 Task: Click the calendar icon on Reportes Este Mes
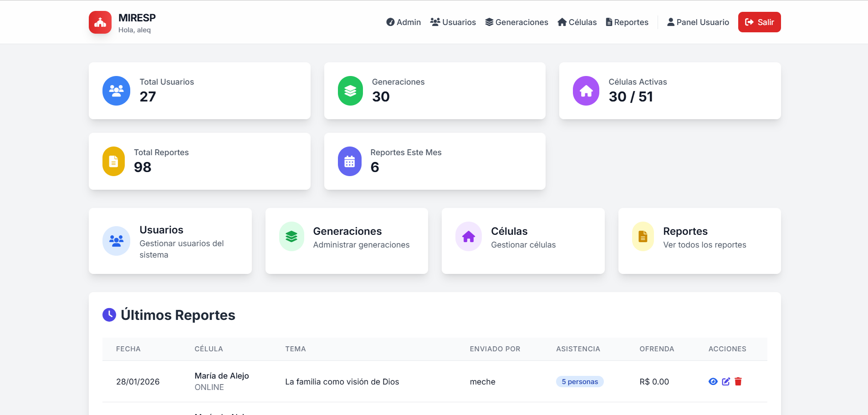[x=349, y=161]
